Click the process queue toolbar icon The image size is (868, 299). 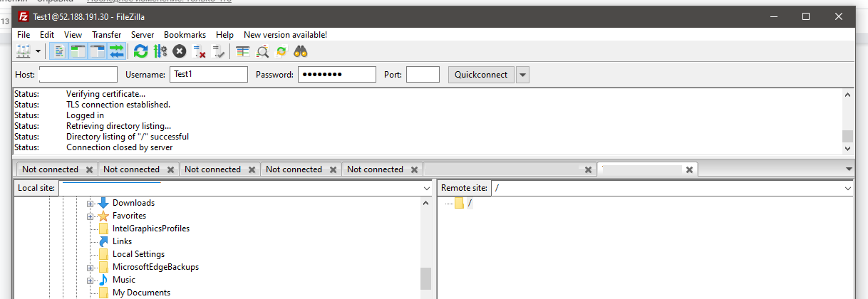160,51
